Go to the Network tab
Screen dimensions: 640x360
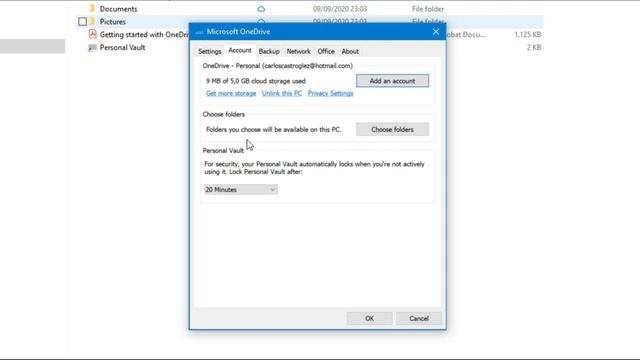point(298,51)
